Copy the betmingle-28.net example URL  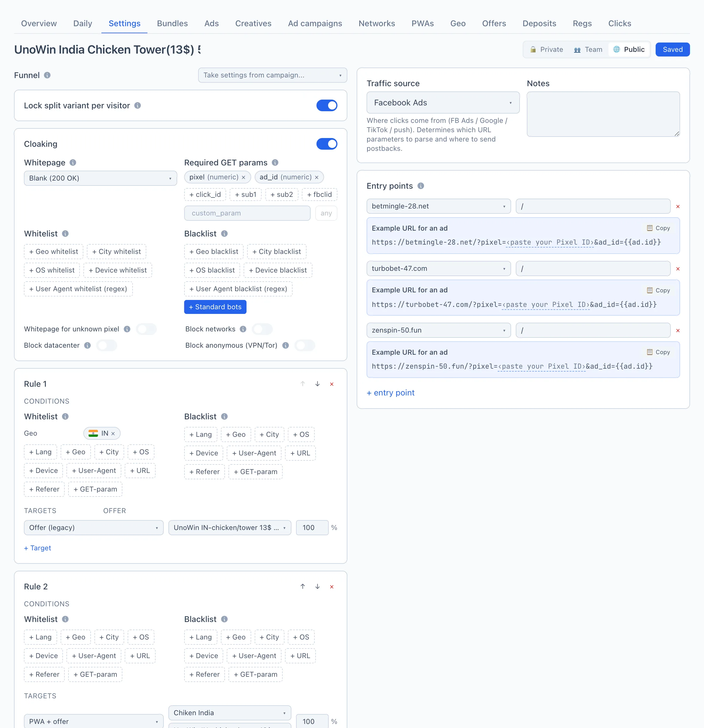(x=658, y=228)
